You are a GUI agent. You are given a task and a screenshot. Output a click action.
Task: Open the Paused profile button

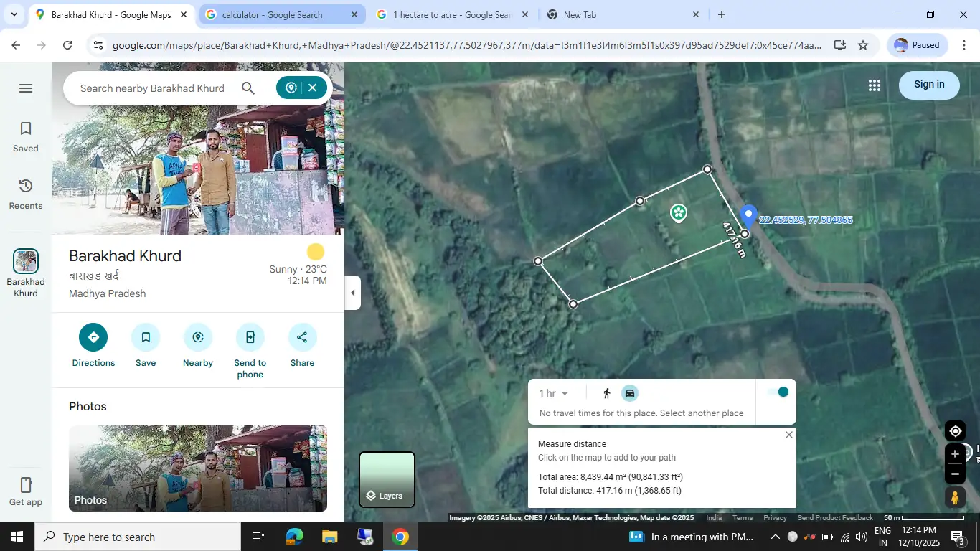coord(918,45)
